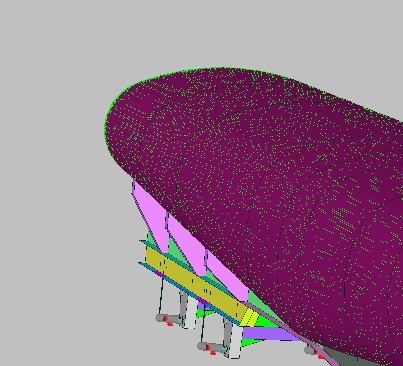The image size is (403, 366).
Task: Select the red marker under the leftmost cylinder
Action: [x=170, y=324]
